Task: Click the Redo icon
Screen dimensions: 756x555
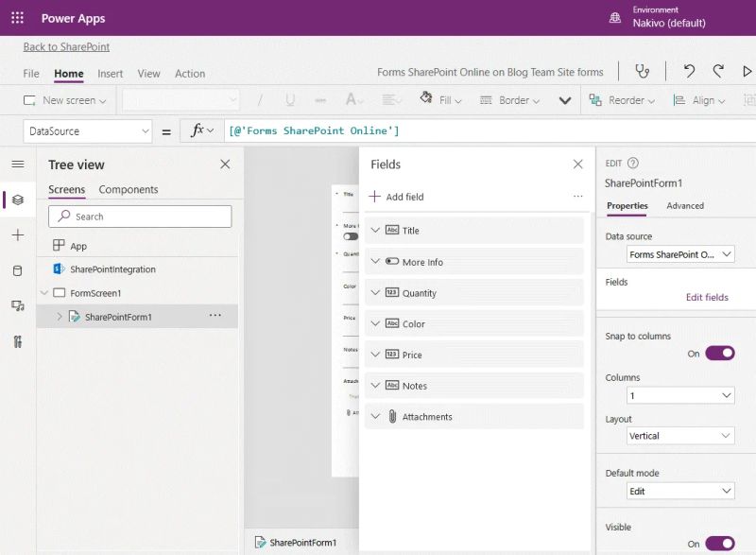Action: [x=719, y=72]
